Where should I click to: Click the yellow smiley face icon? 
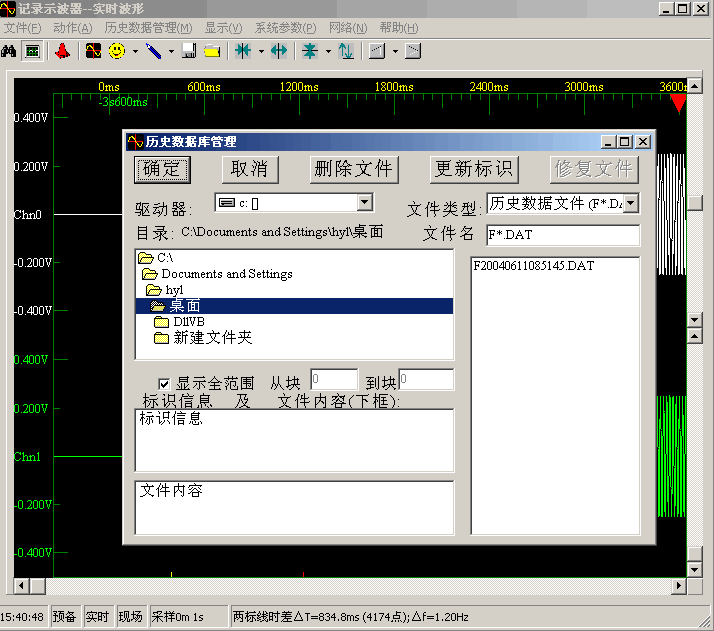117,51
